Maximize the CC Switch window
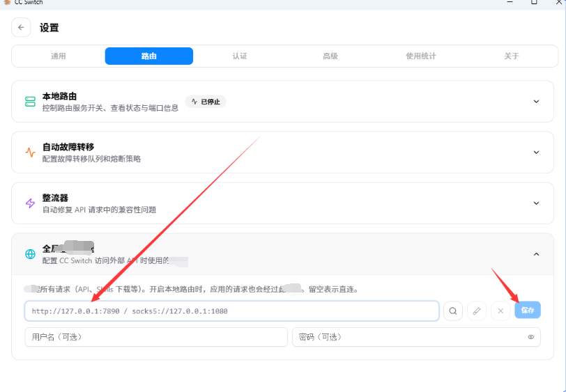 pyautogui.click(x=534, y=2)
